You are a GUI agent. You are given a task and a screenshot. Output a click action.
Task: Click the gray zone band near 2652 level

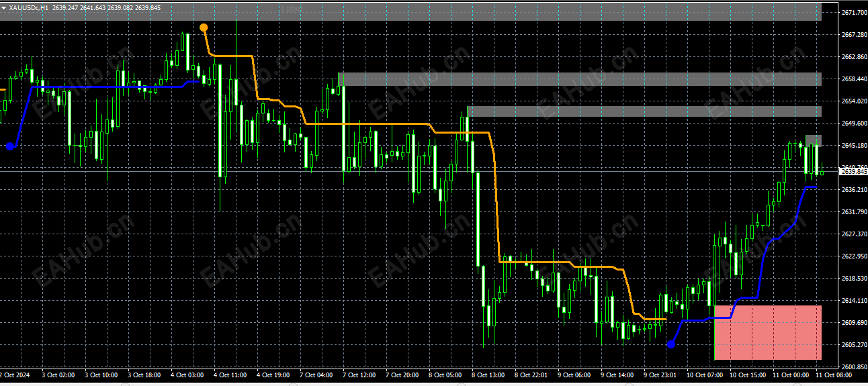point(644,111)
